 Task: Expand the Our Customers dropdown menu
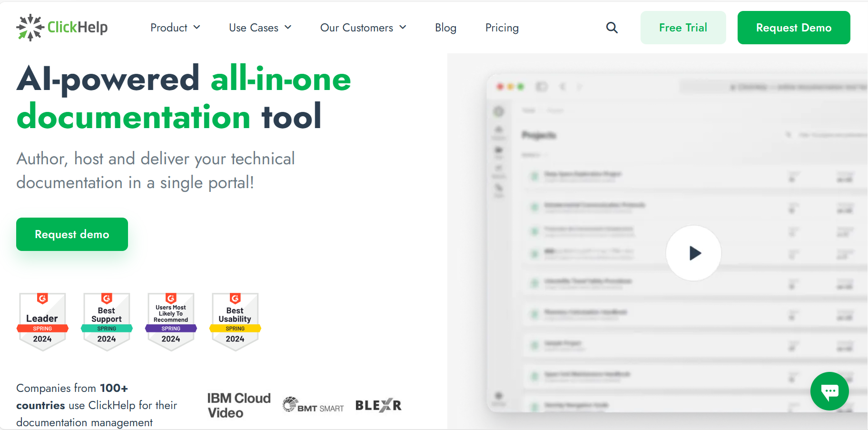(363, 28)
